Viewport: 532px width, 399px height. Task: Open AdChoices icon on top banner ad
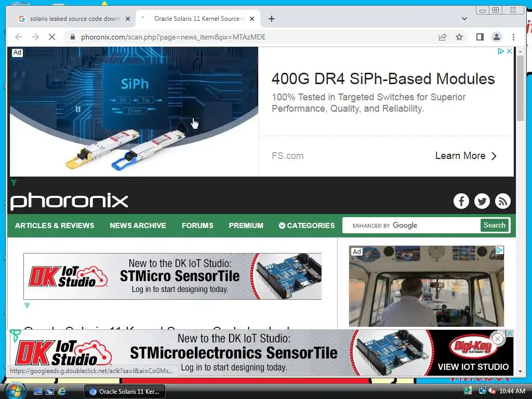click(x=501, y=51)
